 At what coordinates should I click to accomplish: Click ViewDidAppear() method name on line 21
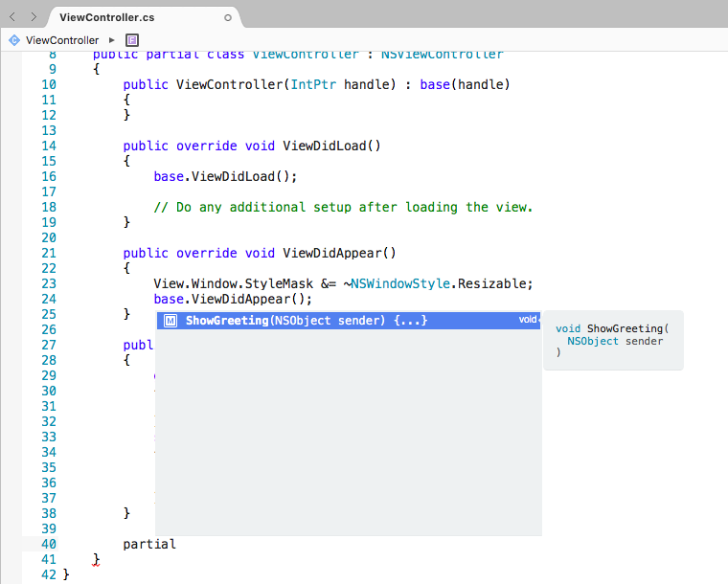click(339, 254)
